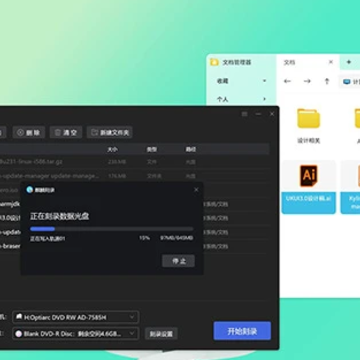Click the blue 开始刻录 button
The width and height of the screenshot is (360, 360).
click(242, 331)
